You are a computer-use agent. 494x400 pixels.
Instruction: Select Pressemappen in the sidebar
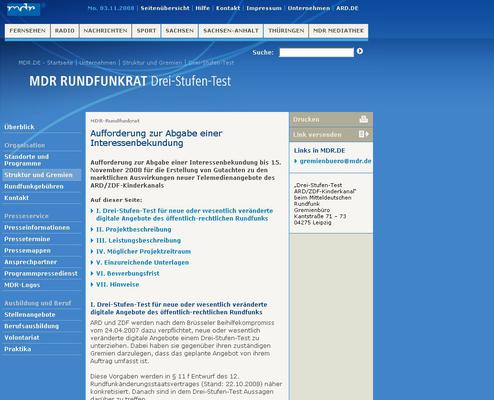[x=27, y=250]
